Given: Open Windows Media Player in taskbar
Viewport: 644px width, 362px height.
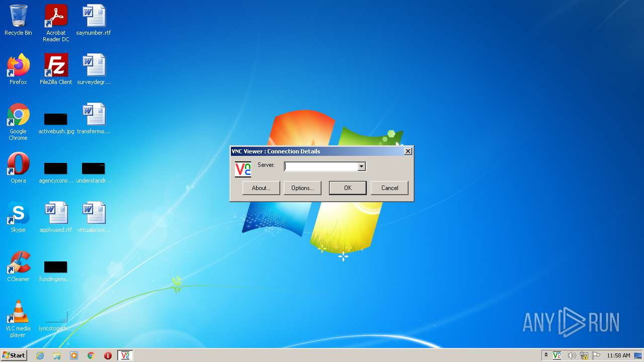Looking at the screenshot, I should coord(74,355).
